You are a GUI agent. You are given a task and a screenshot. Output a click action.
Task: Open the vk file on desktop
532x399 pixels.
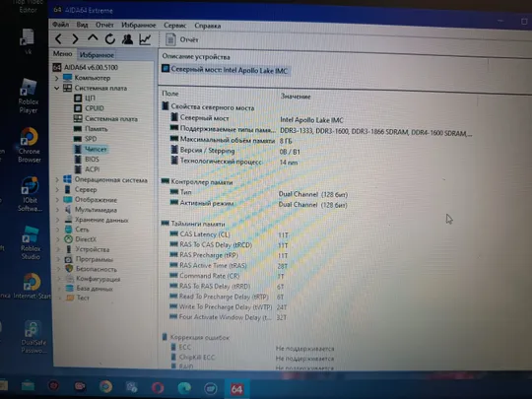(28, 41)
